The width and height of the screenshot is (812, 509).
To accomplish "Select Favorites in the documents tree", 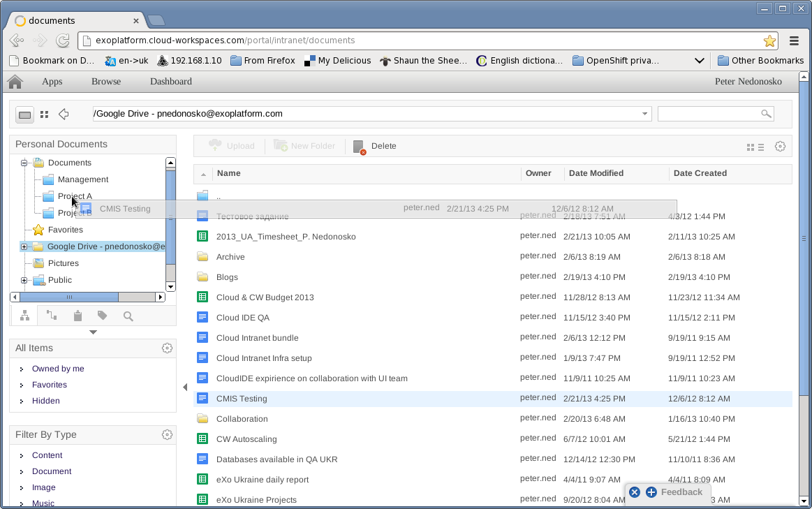I will (x=65, y=230).
